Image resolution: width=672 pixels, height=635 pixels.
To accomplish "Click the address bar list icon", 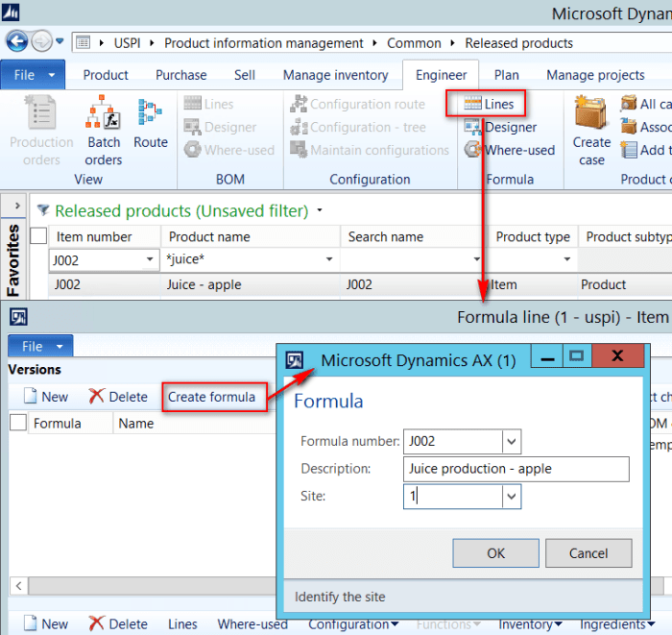I will [x=83, y=43].
